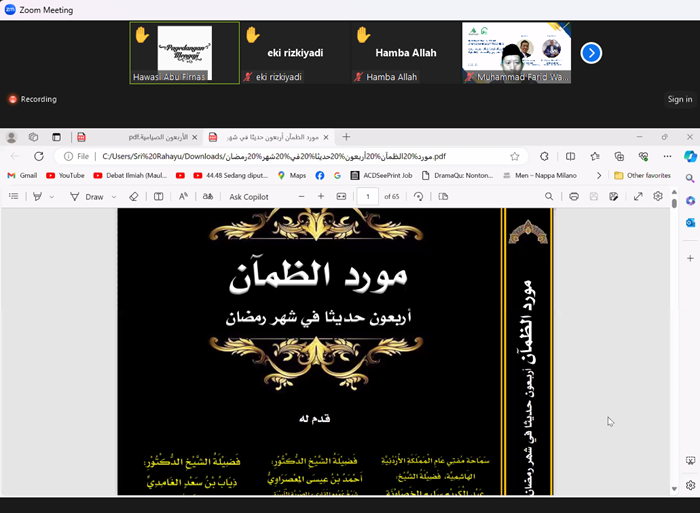The image size is (700, 513).
Task: Click the page number field
Action: click(x=368, y=196)
